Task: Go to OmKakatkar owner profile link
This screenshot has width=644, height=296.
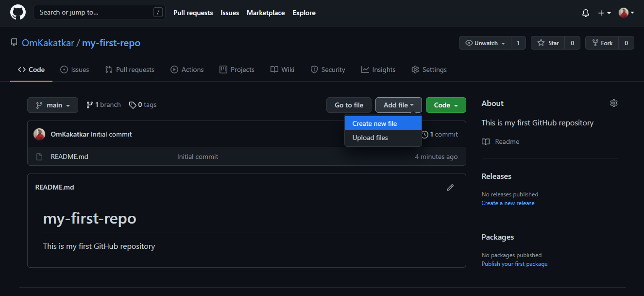Action: [x=48, y=43]
